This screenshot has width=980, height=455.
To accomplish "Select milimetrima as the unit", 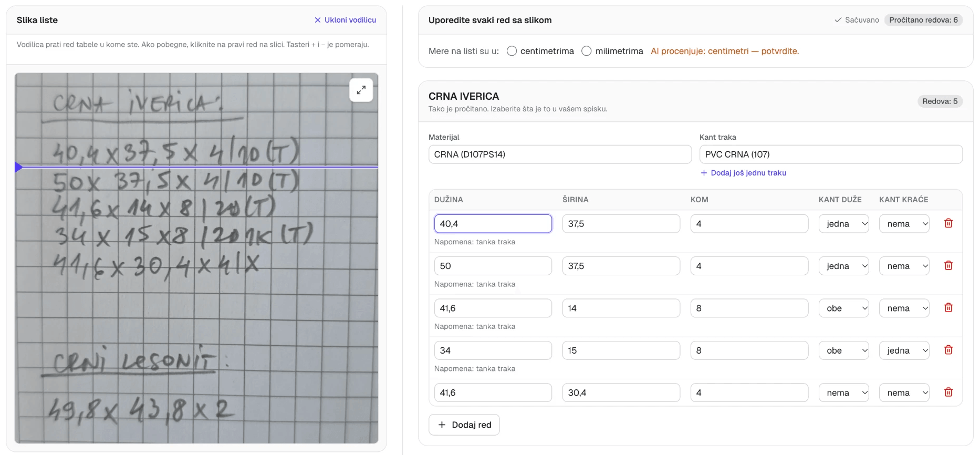I will 587,51.
